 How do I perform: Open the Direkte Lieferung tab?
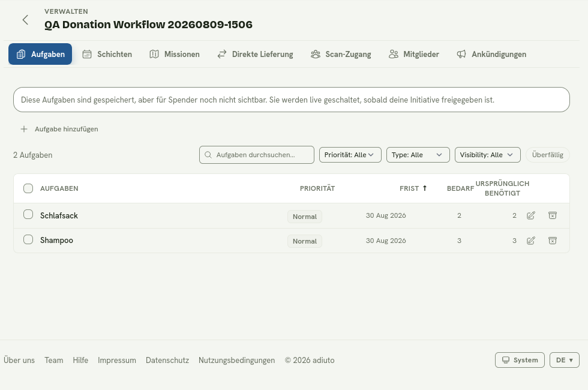point(256,54)
